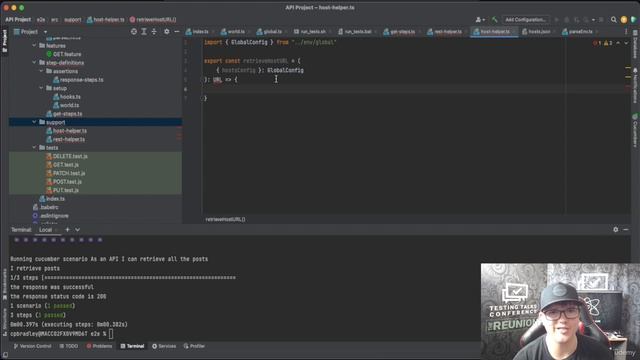The height and width of the screenshot is (360, 640).
Task: Open the Profiler tool window
Action: coord(194,346)
